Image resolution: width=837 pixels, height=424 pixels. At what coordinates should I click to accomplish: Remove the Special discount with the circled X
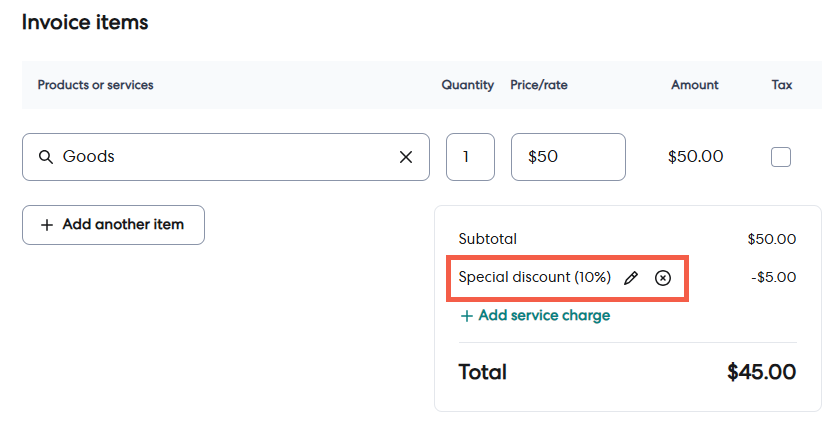pos(662,278)
